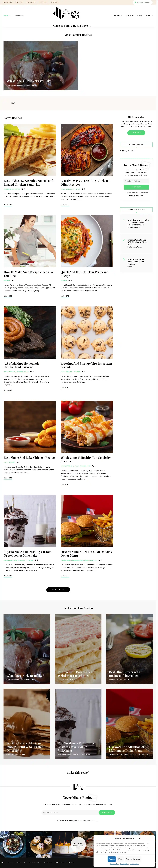Screen dimensions: 158x868
Task: Open the Duck Taste featured image
Action: tap(41, 65)
